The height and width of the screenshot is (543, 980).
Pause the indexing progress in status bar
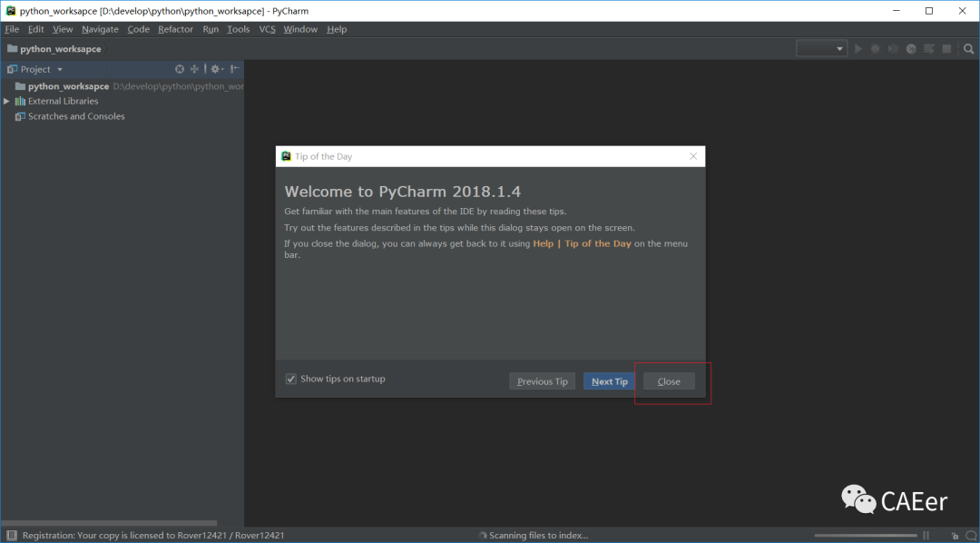926,536
